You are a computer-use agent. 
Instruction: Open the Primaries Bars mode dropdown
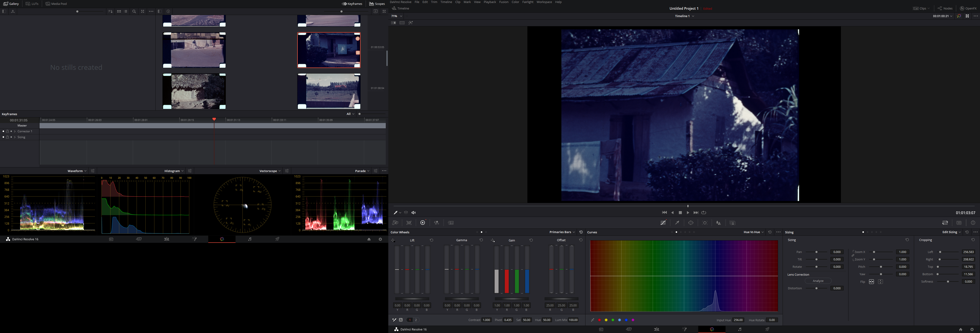coord(562,232)
